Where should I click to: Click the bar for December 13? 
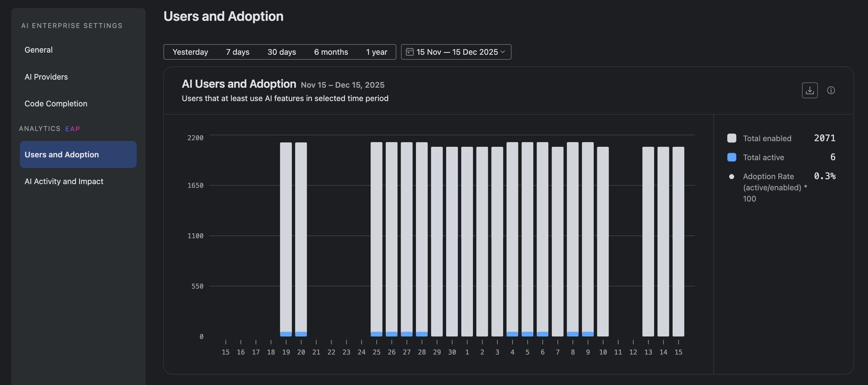tap(648, 241)
